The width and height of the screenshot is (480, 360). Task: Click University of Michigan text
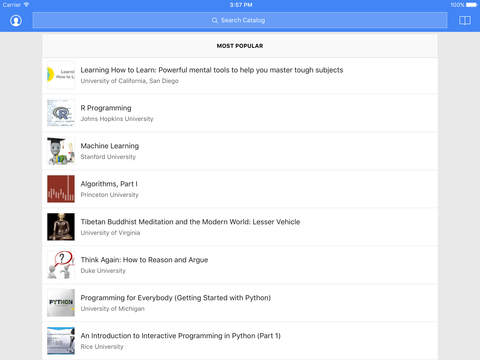tap(112, 309)
